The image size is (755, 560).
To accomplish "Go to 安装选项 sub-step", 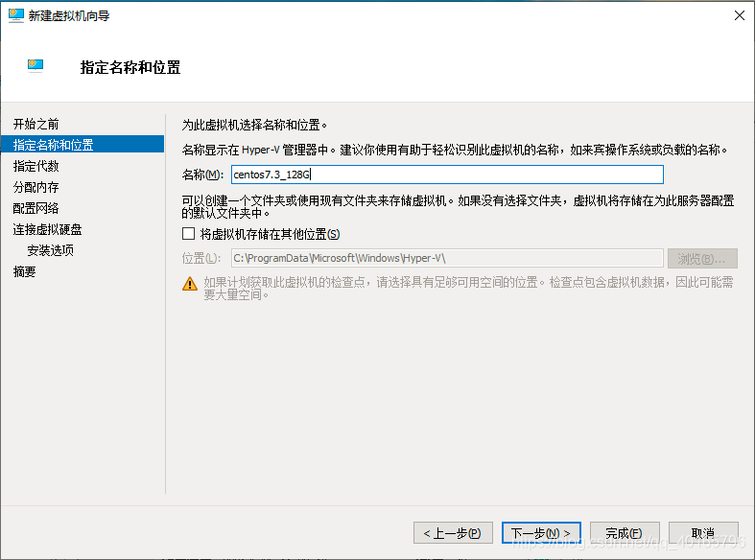I will tap(51, 250).
